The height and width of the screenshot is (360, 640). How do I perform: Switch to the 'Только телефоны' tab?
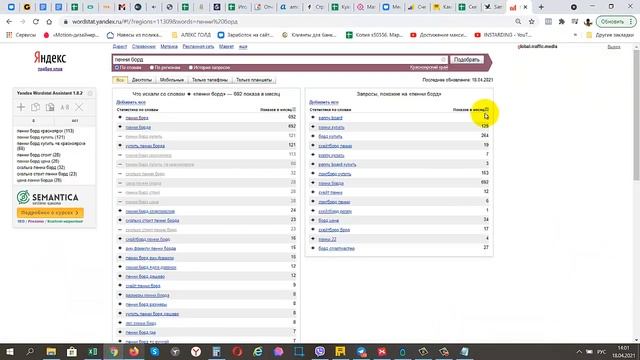point(210,80)
